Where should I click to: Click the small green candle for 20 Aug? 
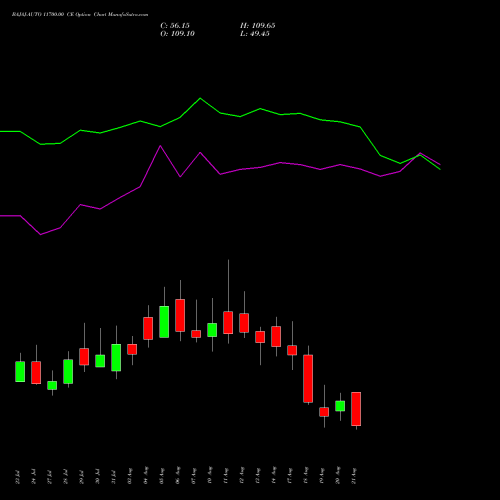(340, 406)
